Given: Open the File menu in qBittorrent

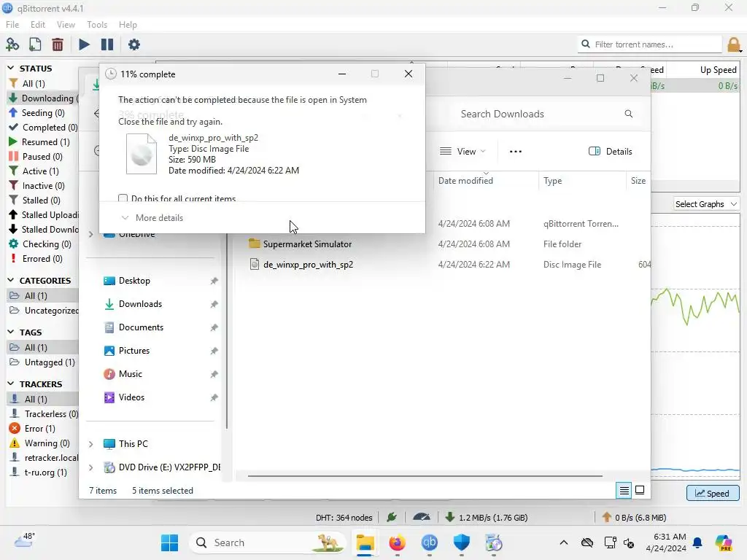Looking at the screenshot, I should coord(12,24).
